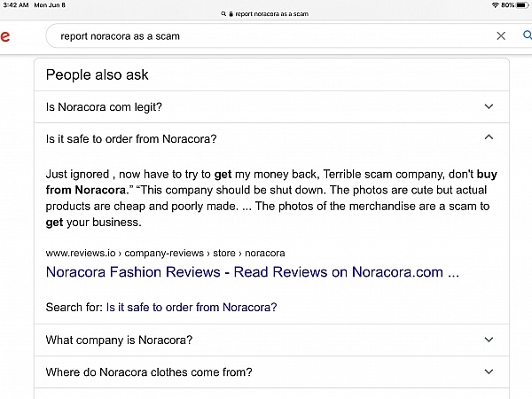
Task: Tap the padlock icon in the address bar
Action: [231, 14]
